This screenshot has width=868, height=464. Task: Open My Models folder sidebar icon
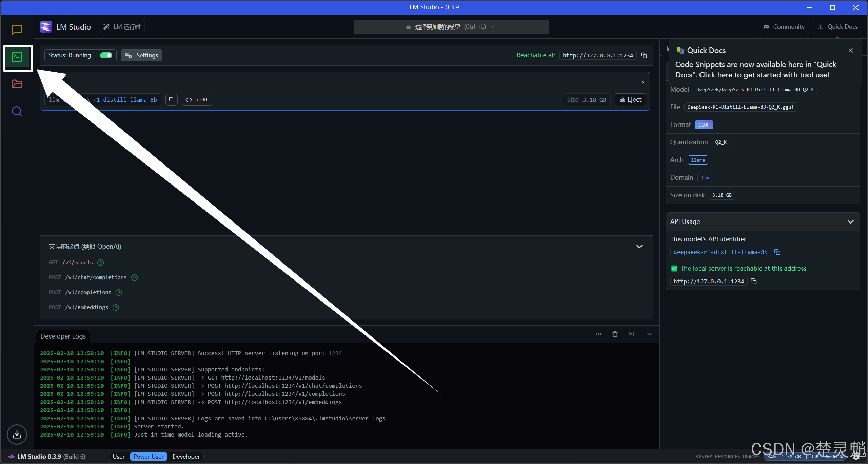(x=17, y=84)
